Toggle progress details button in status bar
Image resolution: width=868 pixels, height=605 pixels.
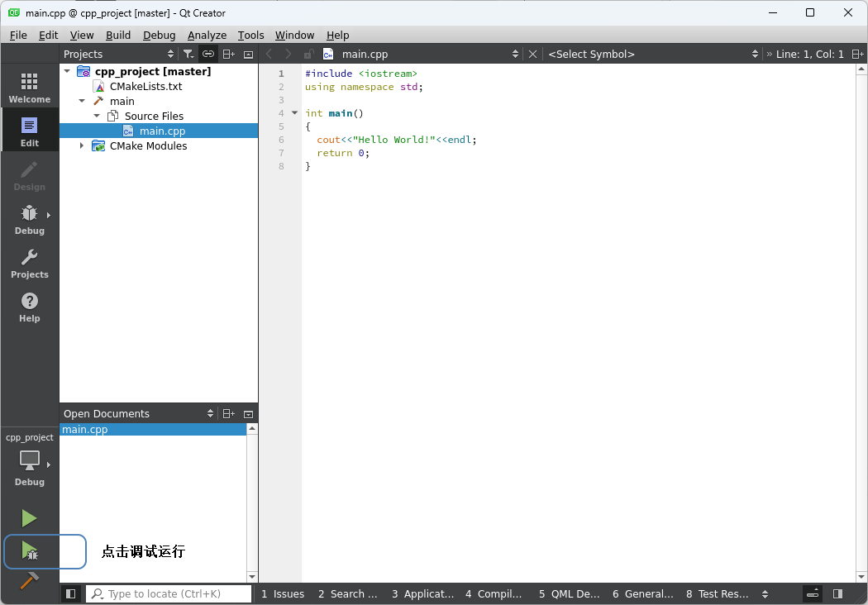[813, 593]
